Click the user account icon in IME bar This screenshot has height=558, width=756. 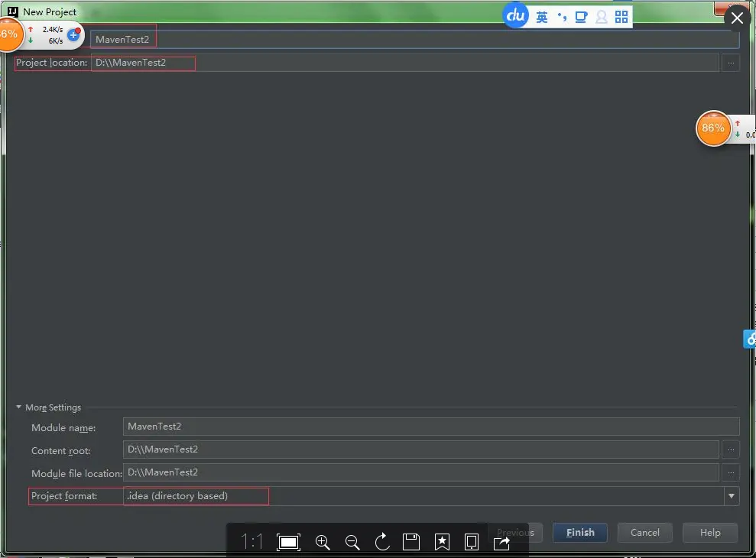click(602, 18)
